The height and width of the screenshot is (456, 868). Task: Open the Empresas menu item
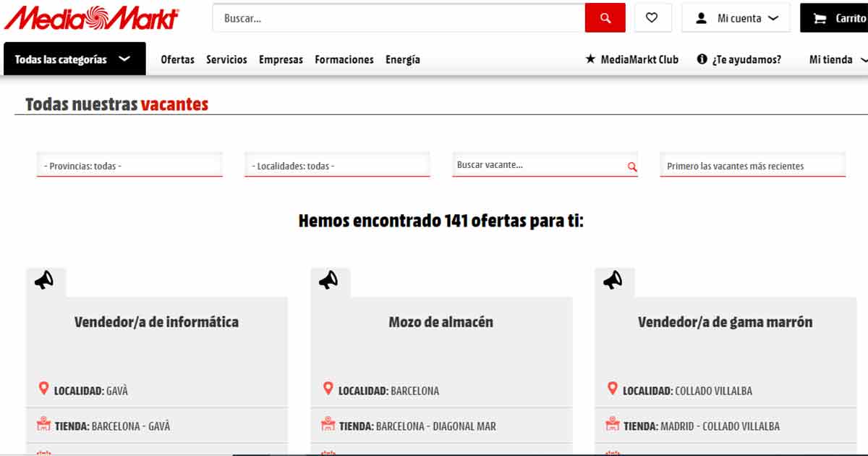[x=281, y=59]
